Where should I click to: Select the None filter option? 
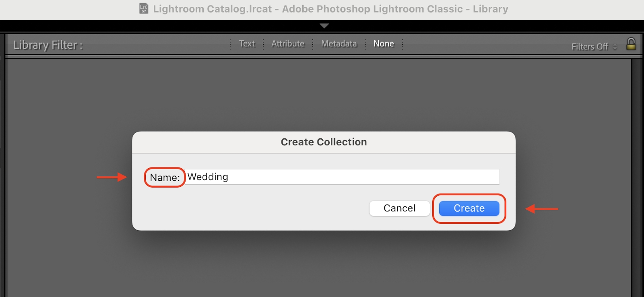click(384, 43)
